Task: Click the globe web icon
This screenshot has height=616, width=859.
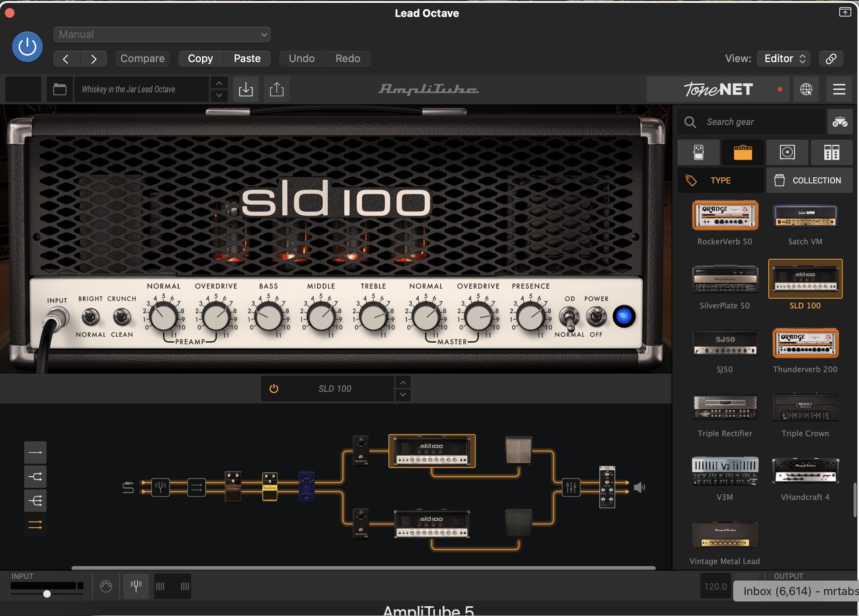Action: 806,89
